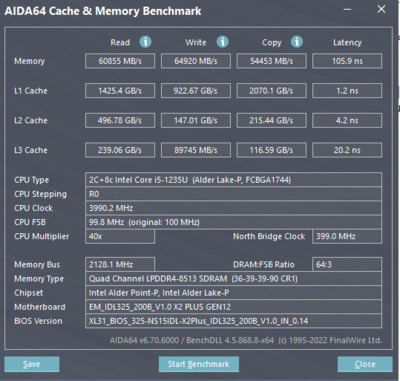Click the Copy info icon

point(297,42)
